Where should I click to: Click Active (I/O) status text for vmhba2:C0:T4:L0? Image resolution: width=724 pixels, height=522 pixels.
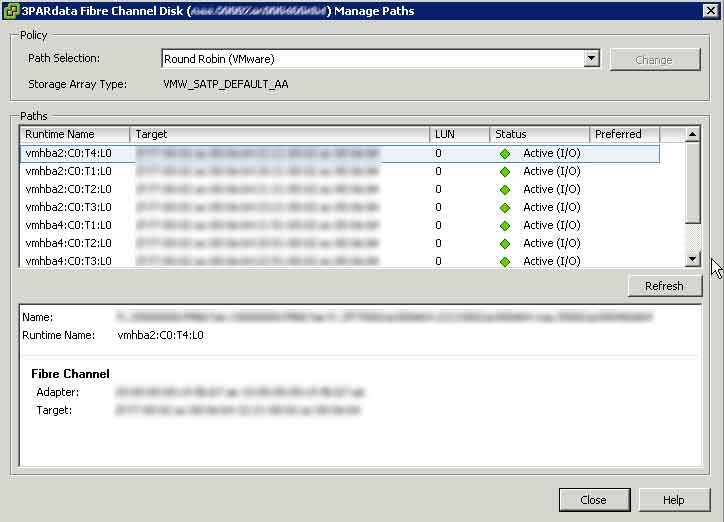[x=552, y=153]
